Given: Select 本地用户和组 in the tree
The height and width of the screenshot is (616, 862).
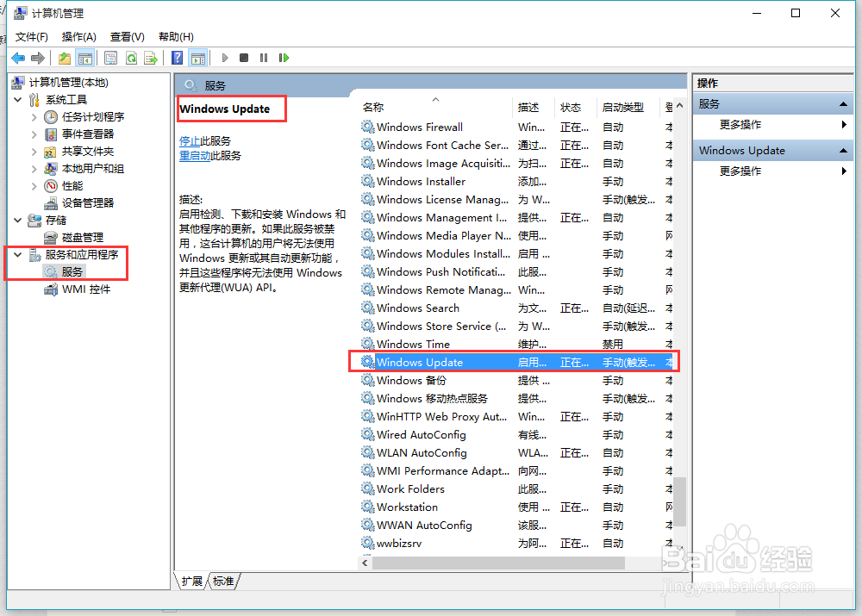Looking at the screenshot, I should tap(93, 169).
